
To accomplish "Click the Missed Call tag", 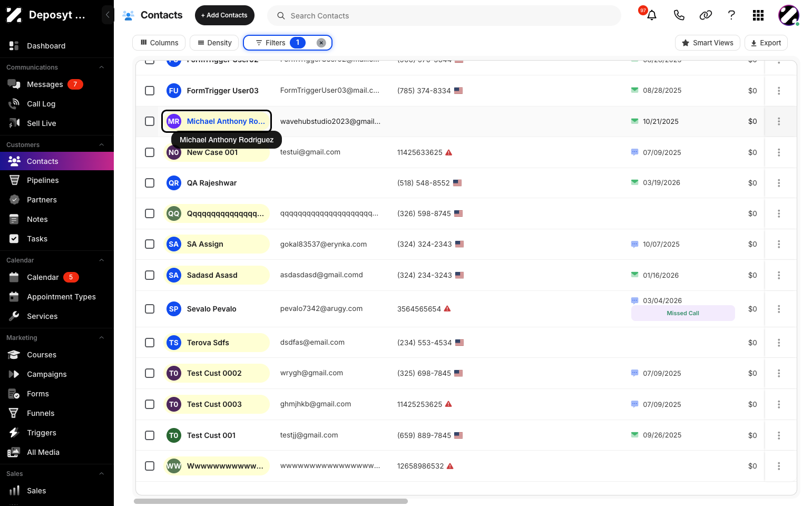I will pyautogui.click(x=683, y=313).
